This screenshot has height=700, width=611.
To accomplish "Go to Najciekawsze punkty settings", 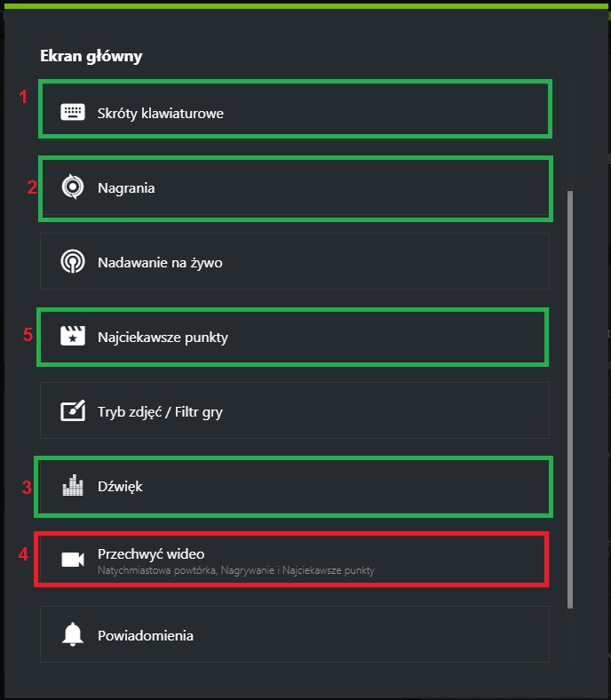I will (x=163, y=337).
